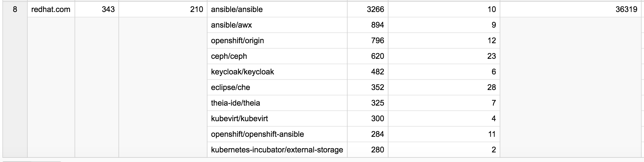Click the cell with value 894
This screenshot has height=162, width=644.
pos(367,25)
